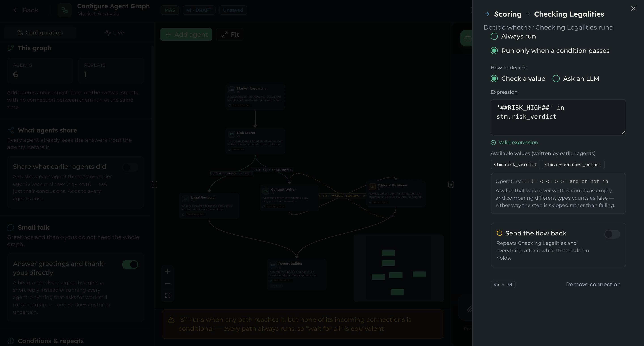644x346 pixels.
Task: Click the right panel resize handle icon
Action: point(451,184)
